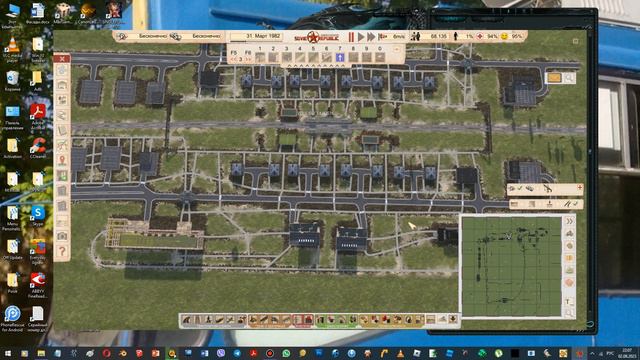The width and height of the screenshot is (640, 360).
Task: Click the camera screenshot icon in left panel
Action: pyautogui.click(x=62, y=236)
